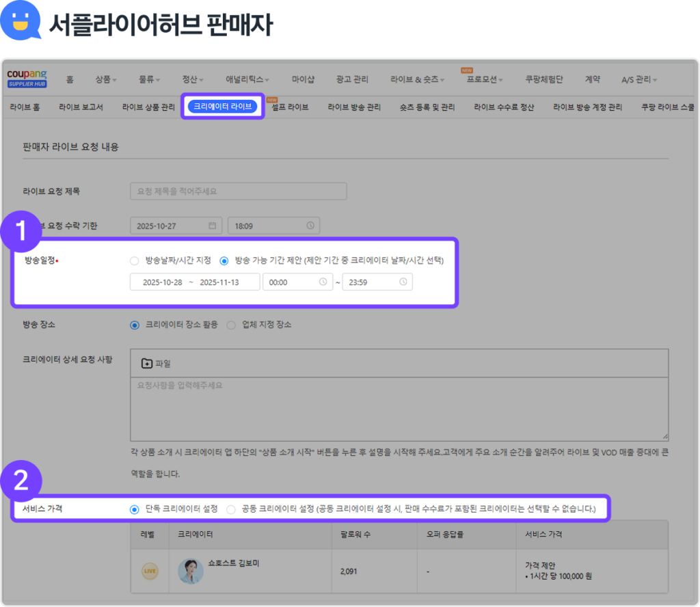Click clock icon in 23:59 end time
This screenshot has height=607, width=700.
click(x=403, y=282)
